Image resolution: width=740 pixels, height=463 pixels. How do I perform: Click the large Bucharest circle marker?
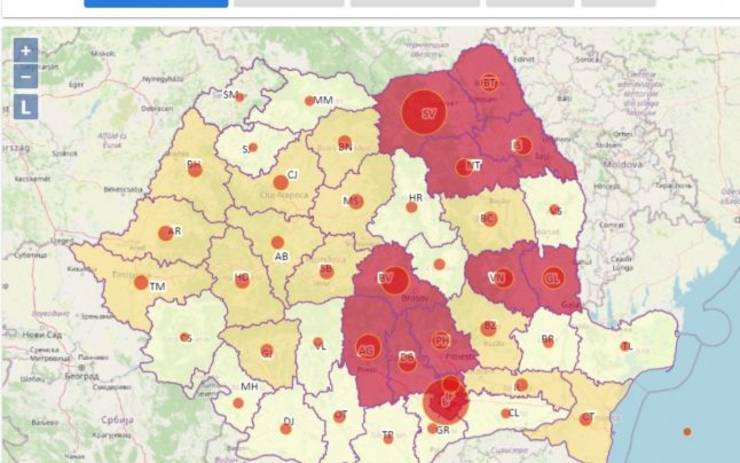point(445,401)
